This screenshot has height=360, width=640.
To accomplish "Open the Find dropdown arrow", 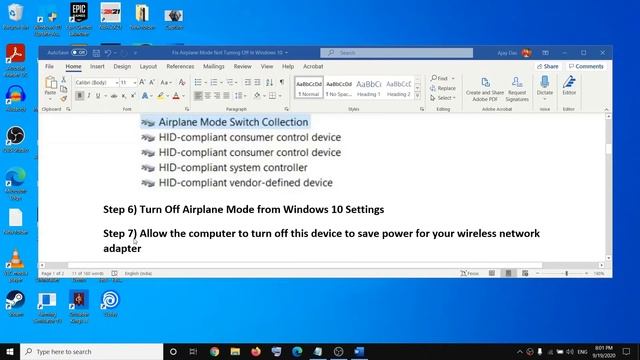I will (x=453, y=78).
